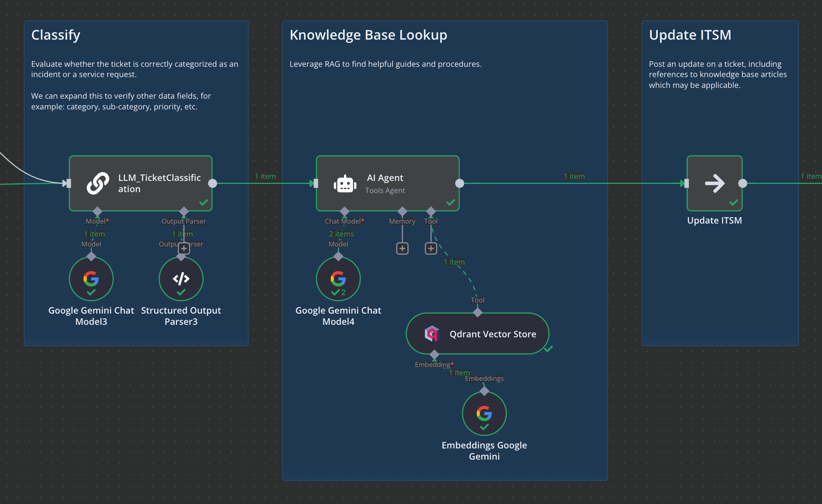Click the Memory input label
The image size is (822, 504).
(402, 221)
